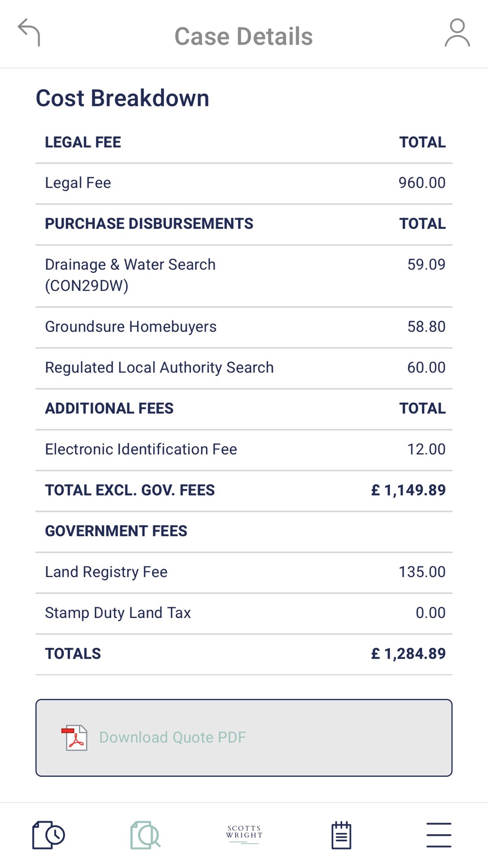Tap the back arrow icon

[x=29, y=33]
